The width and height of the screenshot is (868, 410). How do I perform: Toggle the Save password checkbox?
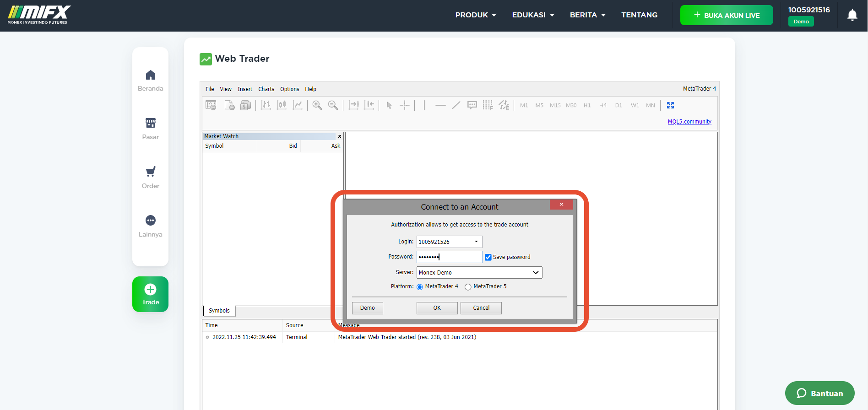click(488, 257)
